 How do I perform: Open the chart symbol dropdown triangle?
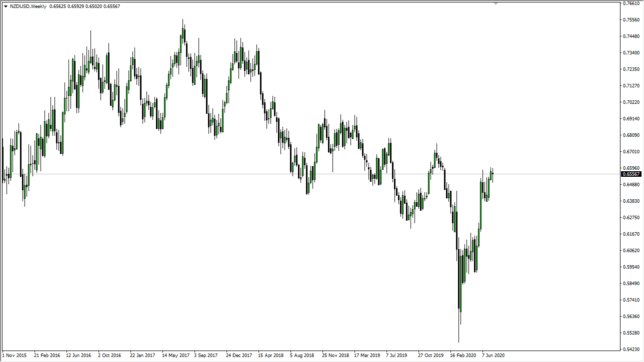pyautogui.click(x=6, y=5)
